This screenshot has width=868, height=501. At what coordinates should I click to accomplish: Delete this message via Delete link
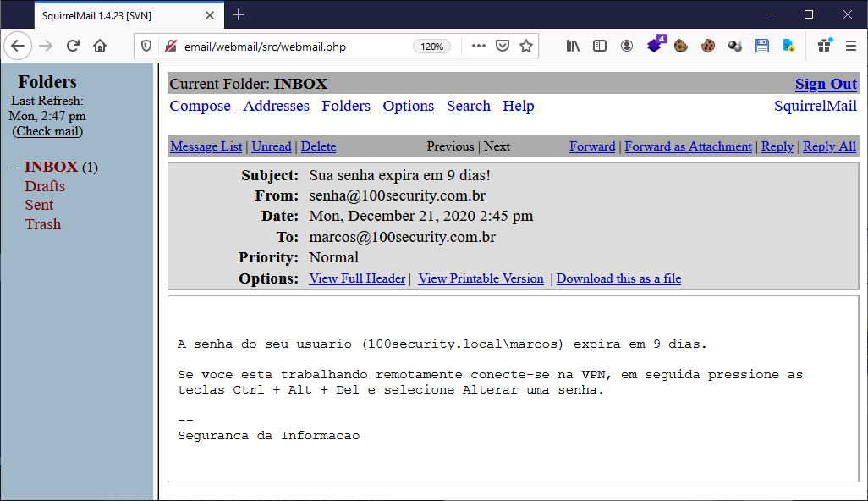pyautogui.click(x=318, y=146)
